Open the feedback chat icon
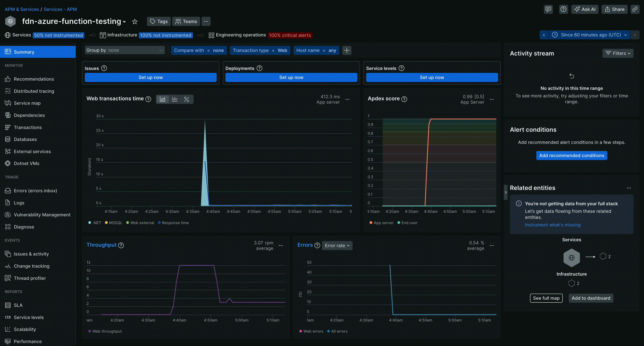This screenshot has width=644, height=346. pos(548,9)
